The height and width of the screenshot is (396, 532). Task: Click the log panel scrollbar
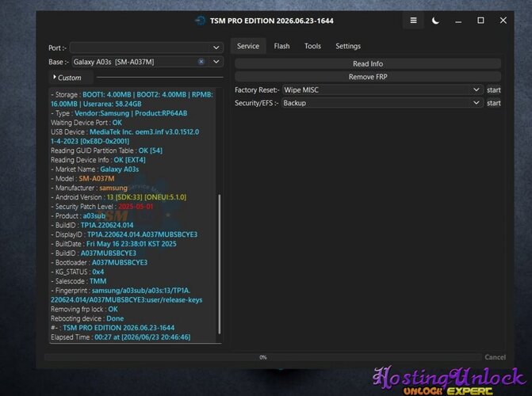[x=220, y=264]
